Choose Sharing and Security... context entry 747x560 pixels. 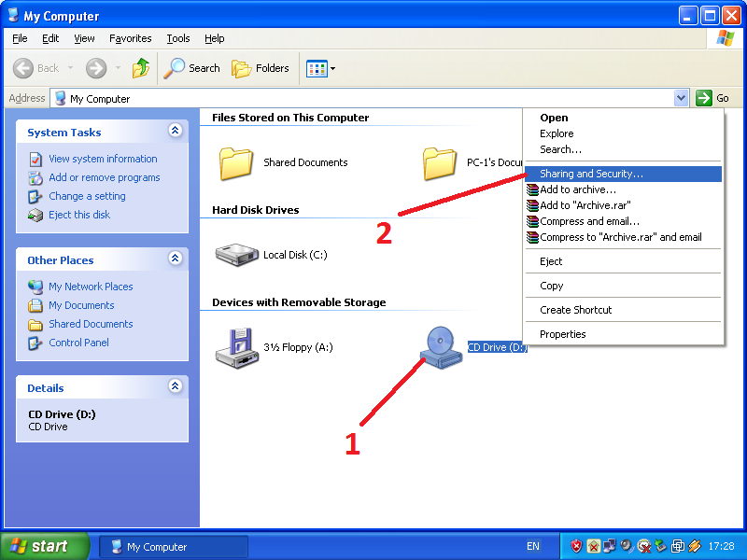(623, 174)
